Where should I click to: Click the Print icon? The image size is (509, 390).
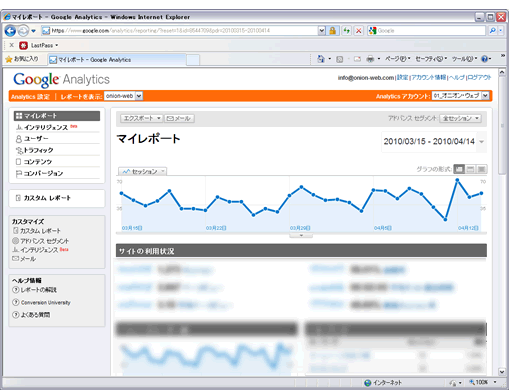click(370, 59)
